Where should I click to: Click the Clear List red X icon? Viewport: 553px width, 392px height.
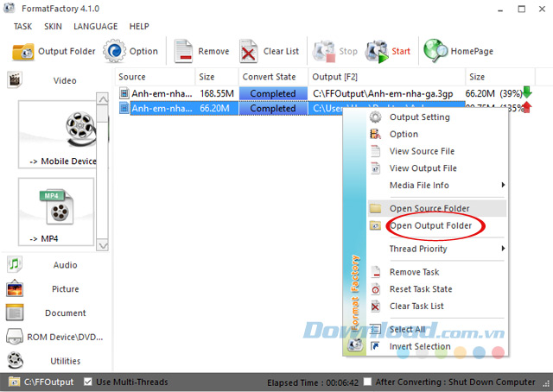coord(248,52)
